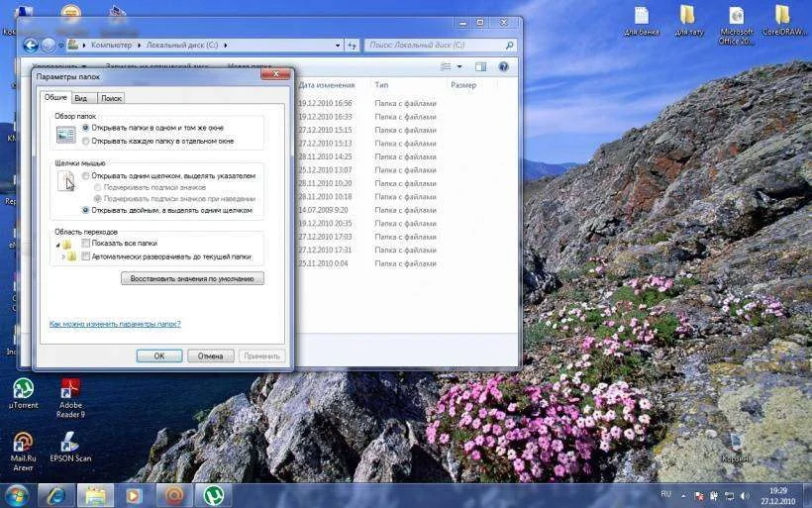Open the µTorrent taskbar button
This screenshot has width=812, height=508.
pos(213,495)
